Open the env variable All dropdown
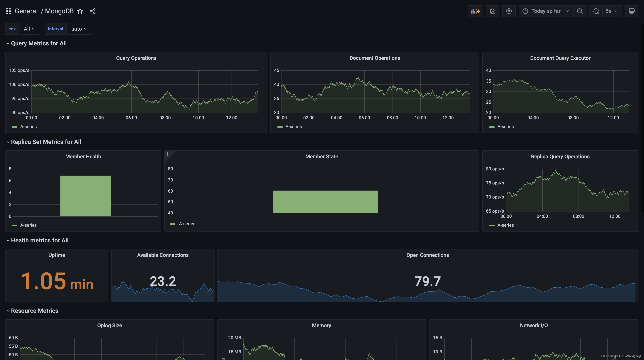 point(29,29)
